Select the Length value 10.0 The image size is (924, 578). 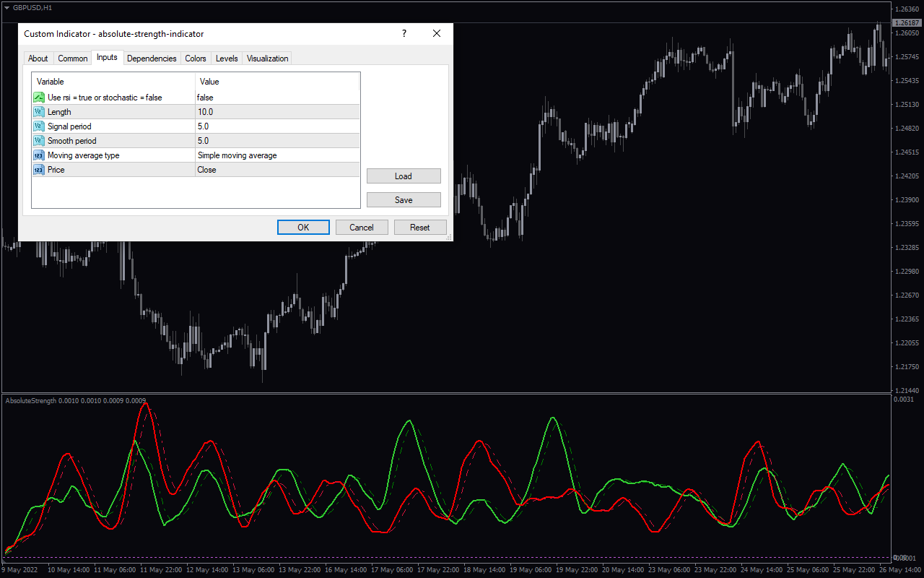[277, 112]
